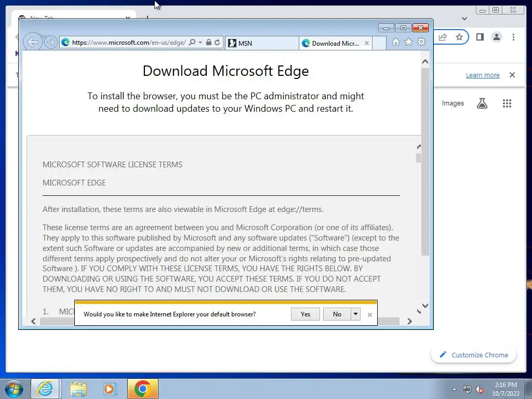Close the Download Microsoft Edge tab

(367, 43)
